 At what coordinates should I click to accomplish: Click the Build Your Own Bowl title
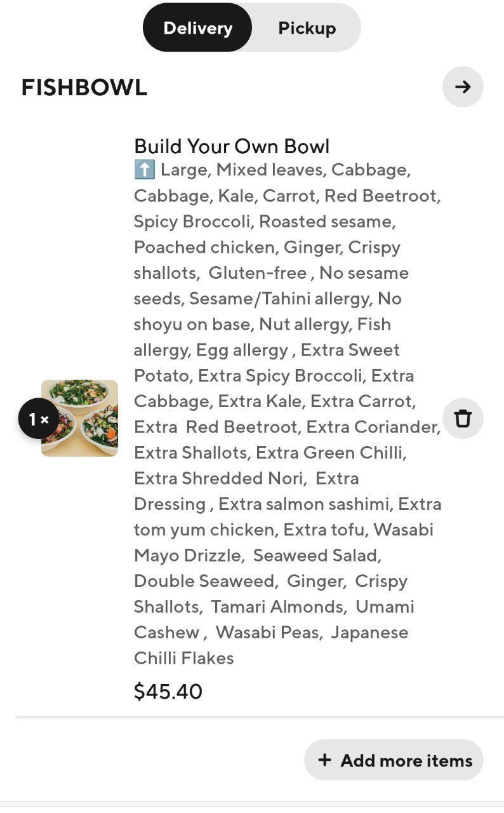tap(232, 146)
